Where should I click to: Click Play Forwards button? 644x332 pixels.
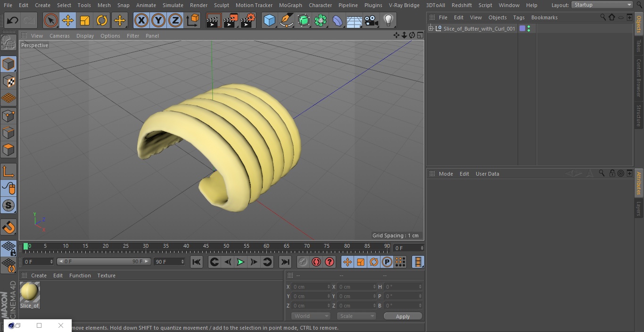click(240, 262)
